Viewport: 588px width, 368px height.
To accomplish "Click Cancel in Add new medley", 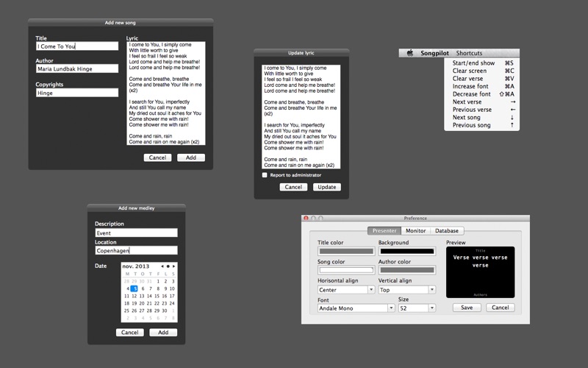I will pyautogui.click(x=130, y=333).
